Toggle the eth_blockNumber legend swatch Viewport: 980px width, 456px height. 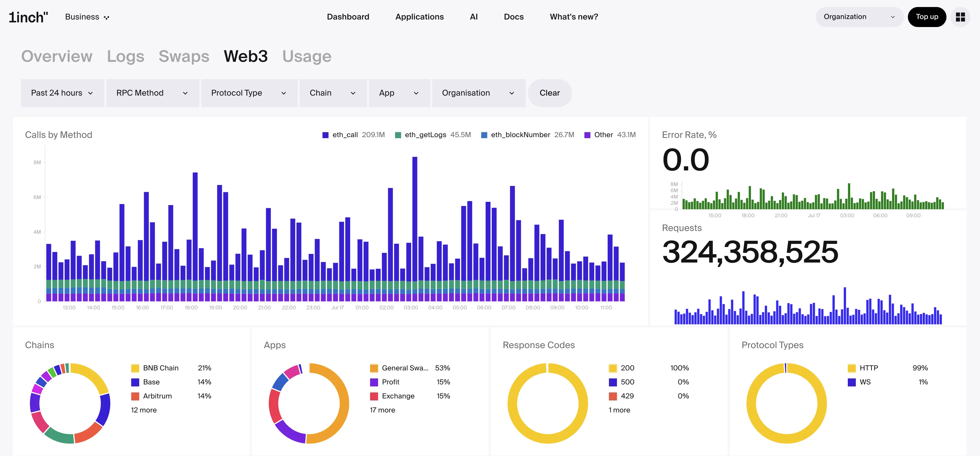(x=484, y=135)
